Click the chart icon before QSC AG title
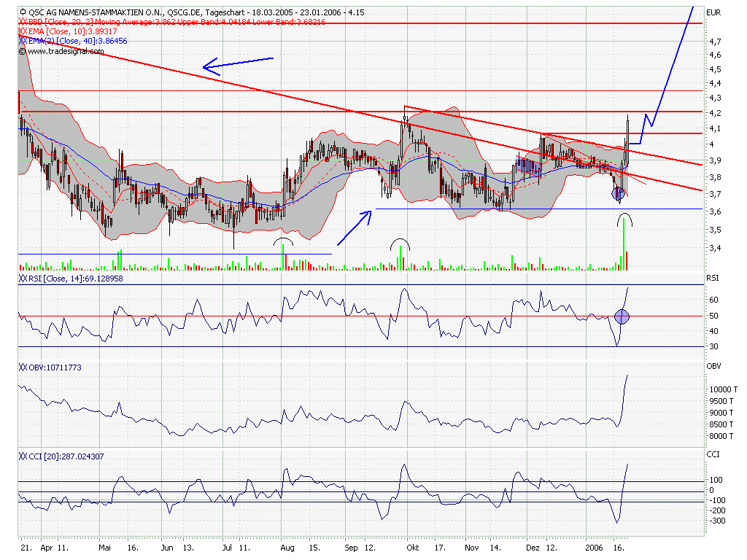The width and height of the screenshot is (747, 560). pyautogui.click(x=23, y=12)
